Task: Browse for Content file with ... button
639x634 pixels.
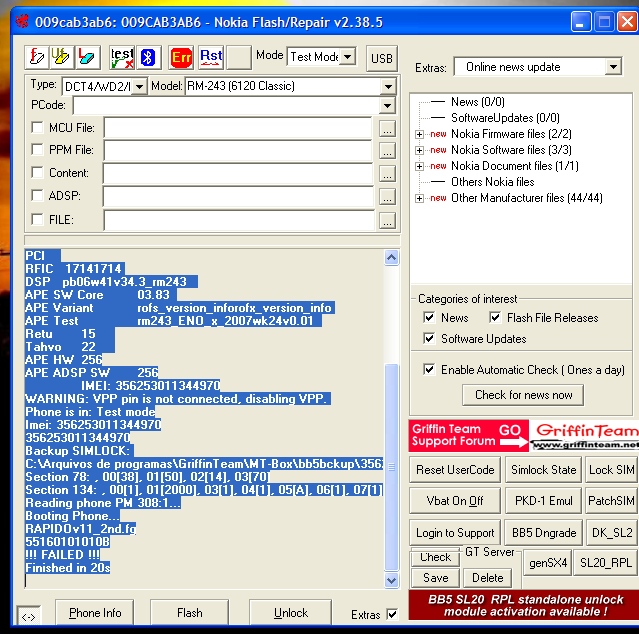Action: (x=387, y=174)
